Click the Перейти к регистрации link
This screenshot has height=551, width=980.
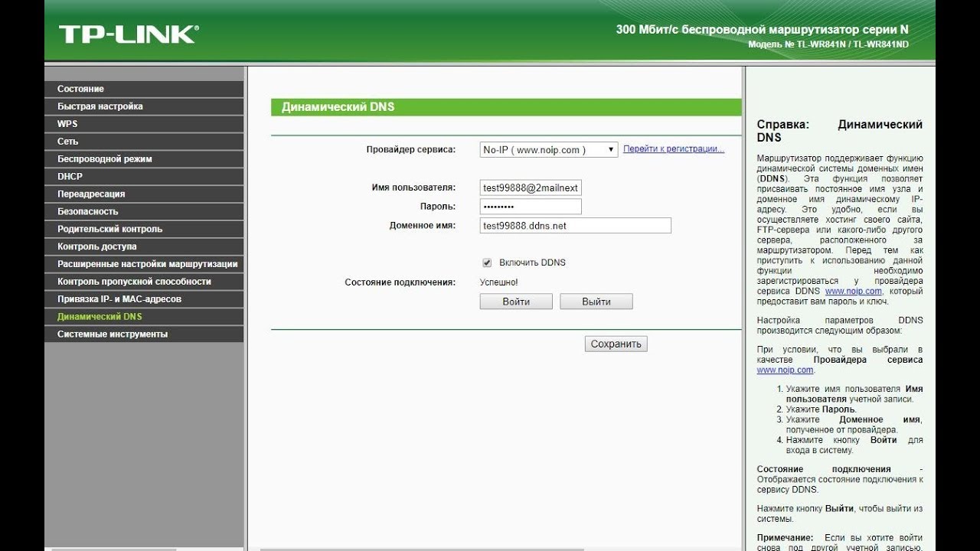[674, 149]
